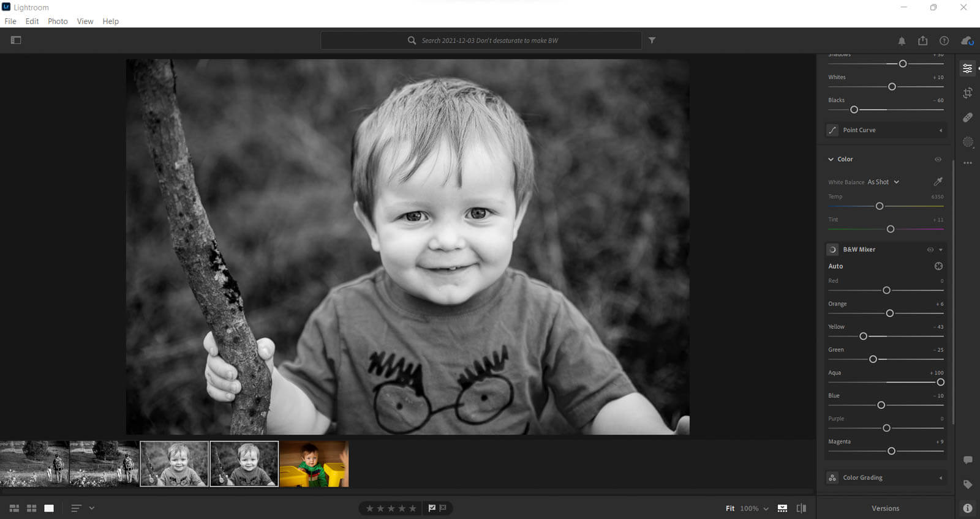
Task: Click the white balance eyedropper
Action: [938, 182]
